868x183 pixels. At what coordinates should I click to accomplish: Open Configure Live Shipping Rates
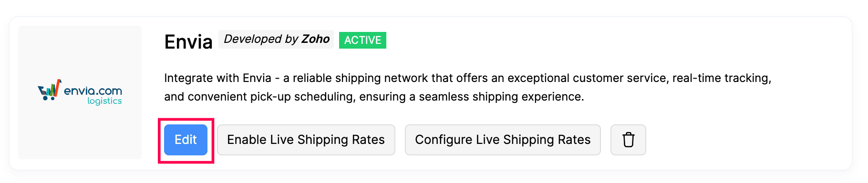coord(503,140)
